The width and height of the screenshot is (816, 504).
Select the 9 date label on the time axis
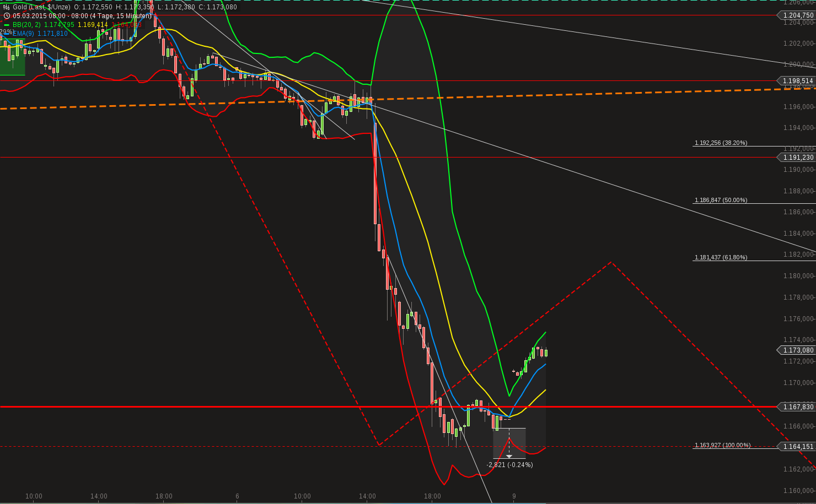[x=514, y=496]
